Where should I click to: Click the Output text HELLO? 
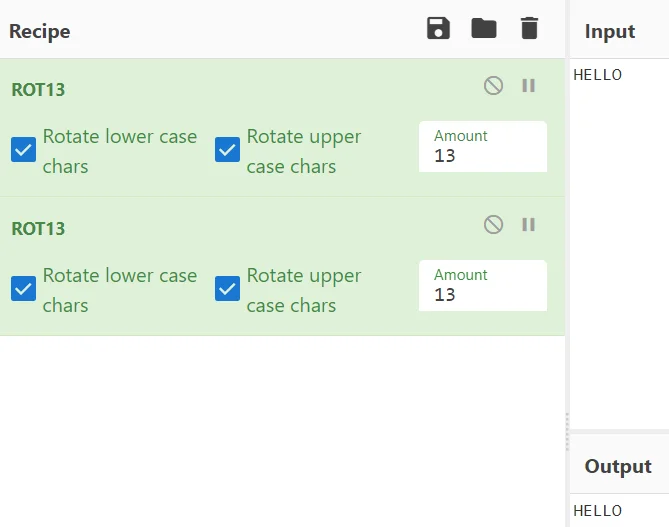point(598,511)
